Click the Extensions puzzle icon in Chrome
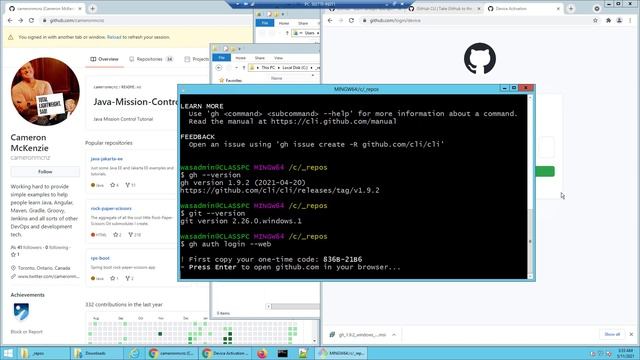Viewport: 640px width, 360px height. [x=608, y=20]
